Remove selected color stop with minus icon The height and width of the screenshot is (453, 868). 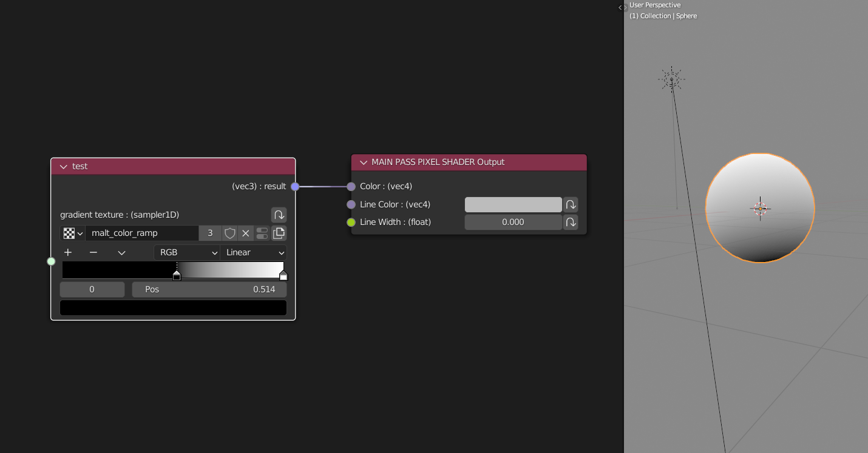(x=93, y=252)
